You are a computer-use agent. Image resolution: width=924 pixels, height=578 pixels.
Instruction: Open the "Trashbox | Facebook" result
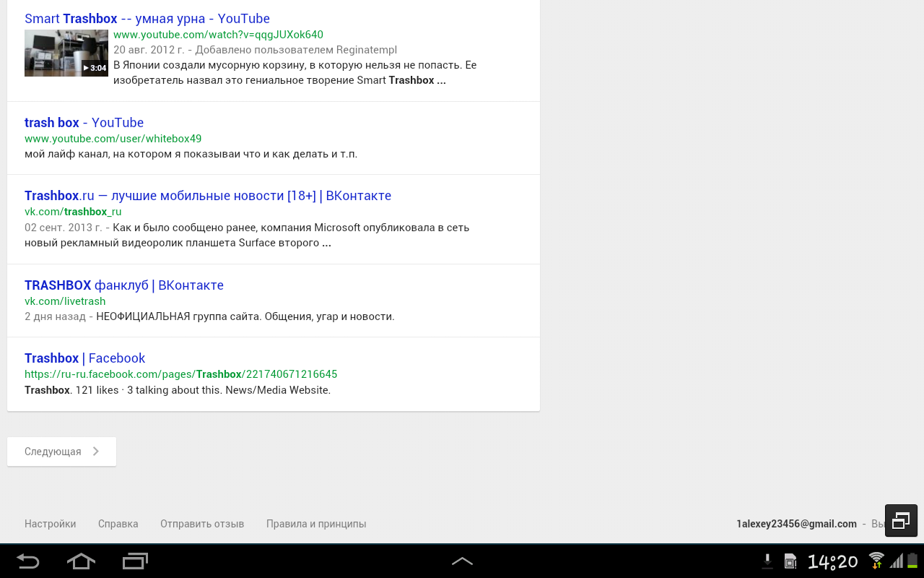(84, 358)
